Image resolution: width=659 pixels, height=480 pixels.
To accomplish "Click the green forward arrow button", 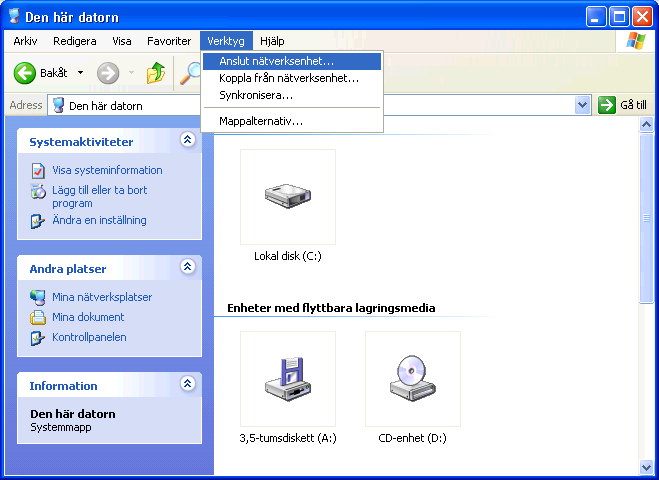I will coord(108,73).
